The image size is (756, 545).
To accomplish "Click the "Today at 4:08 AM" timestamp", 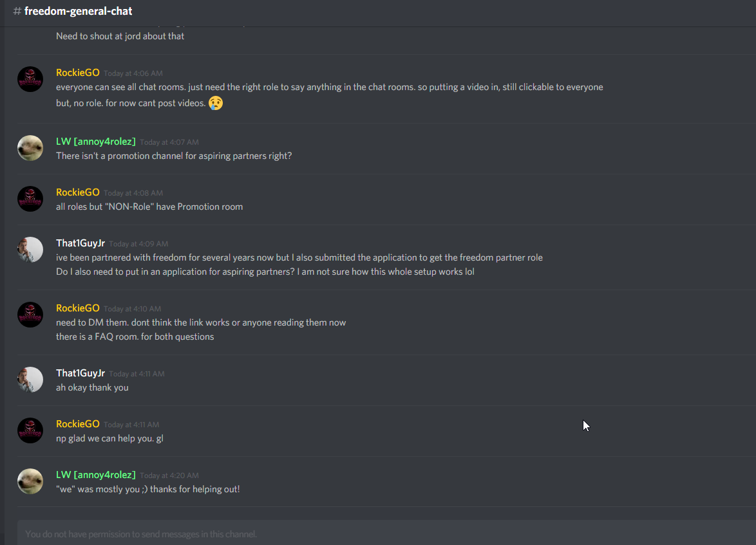I will 133,193.
